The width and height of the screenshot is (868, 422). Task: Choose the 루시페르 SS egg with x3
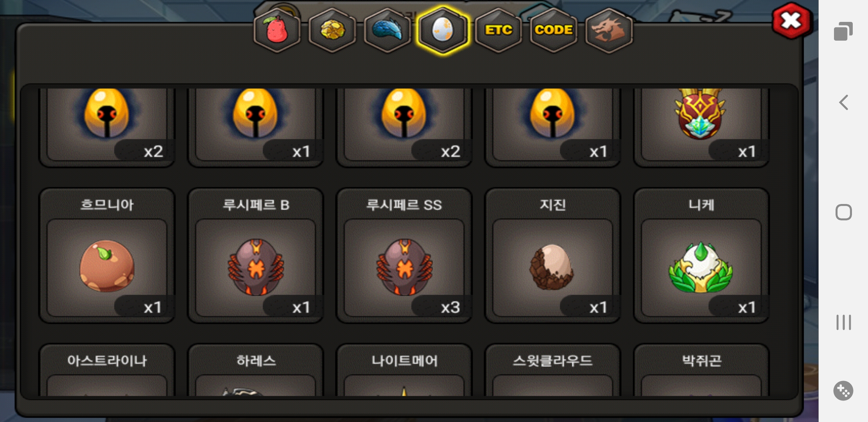404,256
